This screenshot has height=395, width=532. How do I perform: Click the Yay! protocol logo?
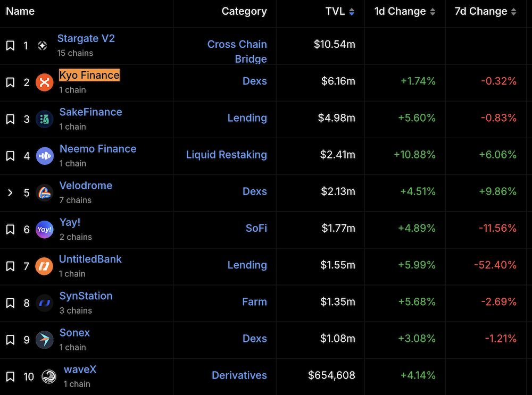coord(45,229)
